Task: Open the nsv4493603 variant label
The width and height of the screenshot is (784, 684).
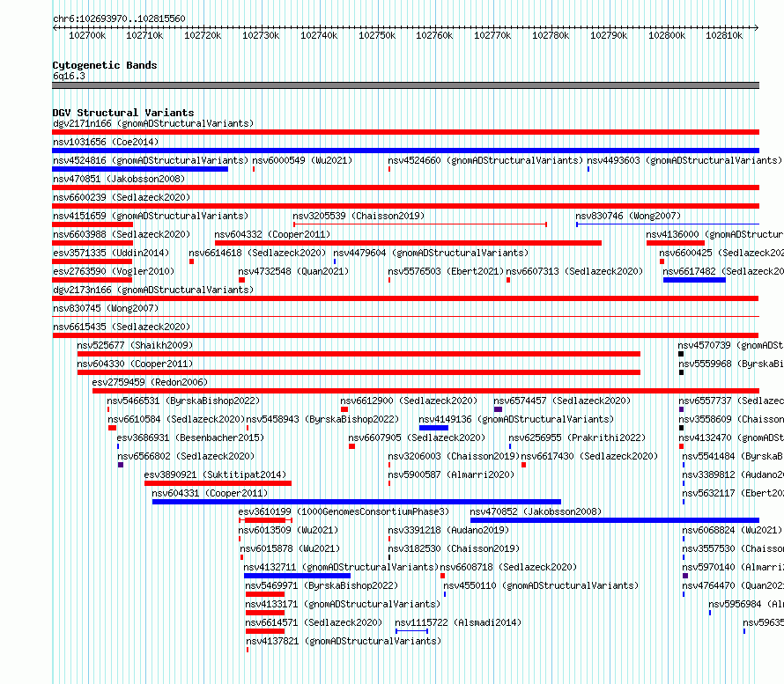Action: click(684, 160)
